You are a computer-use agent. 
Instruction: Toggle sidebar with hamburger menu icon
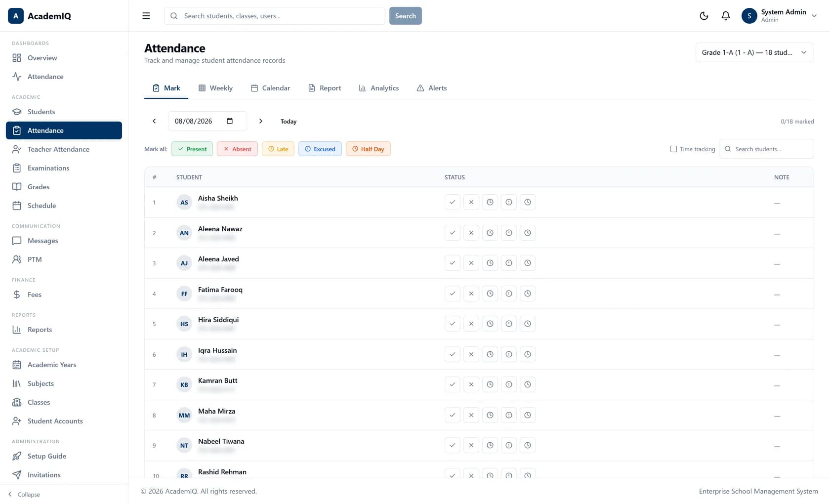coord(146,16)
